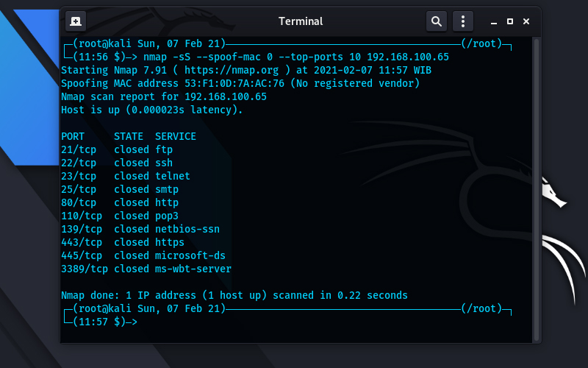Open the three-dot terminal menu
The image size is (588, 368).
click(x=463, y=21)
